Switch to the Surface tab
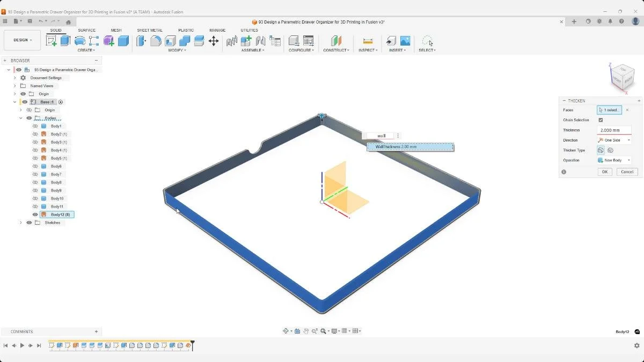Image resolution: width=644 pixels, height=362 pixels. [87, 30]
